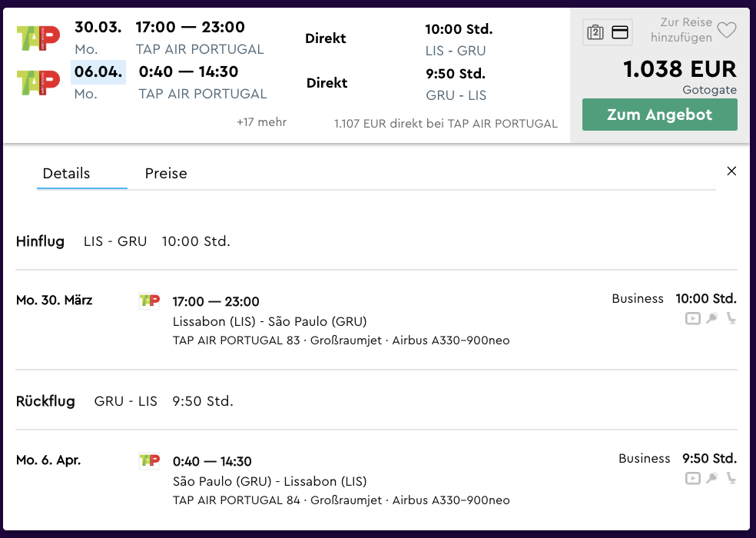The image size is (756, 538).
Task: Click 1.107 EUR direkt bei TAP link
Action: tap(446, 124)
